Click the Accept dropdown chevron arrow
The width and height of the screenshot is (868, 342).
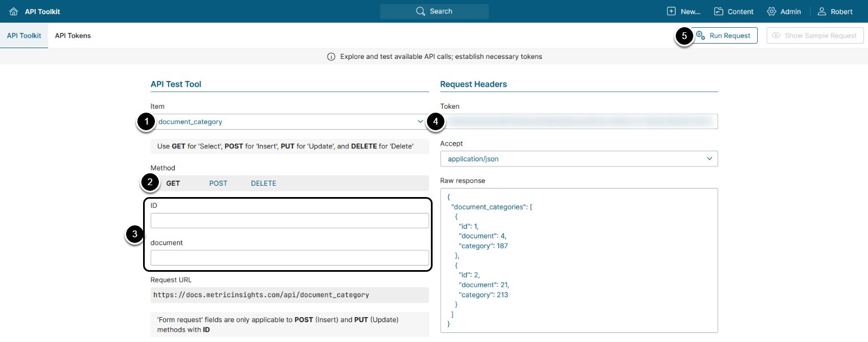click(x=710, y=159)
